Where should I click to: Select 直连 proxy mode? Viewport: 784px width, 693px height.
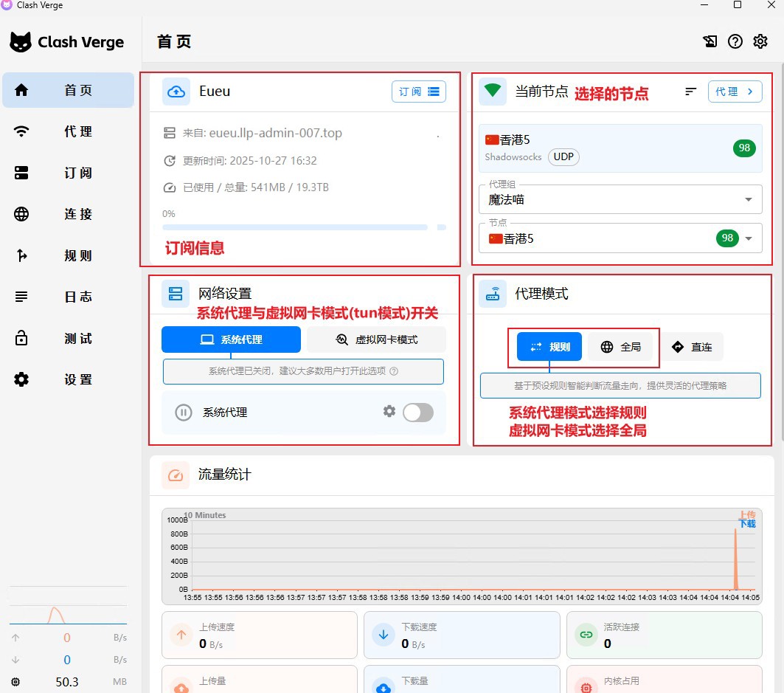692,347
